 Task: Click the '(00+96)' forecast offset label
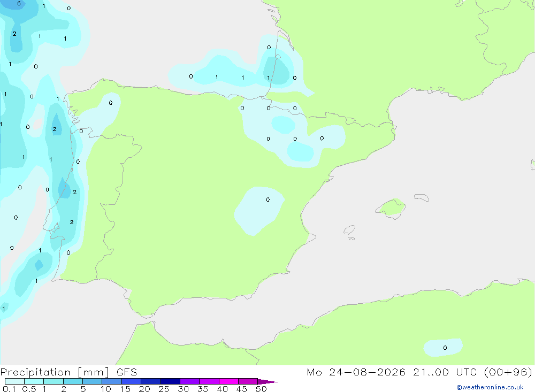coord(508,372)
